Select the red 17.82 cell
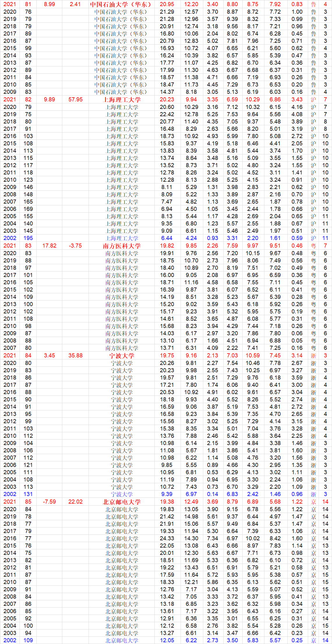 (50, 246)
